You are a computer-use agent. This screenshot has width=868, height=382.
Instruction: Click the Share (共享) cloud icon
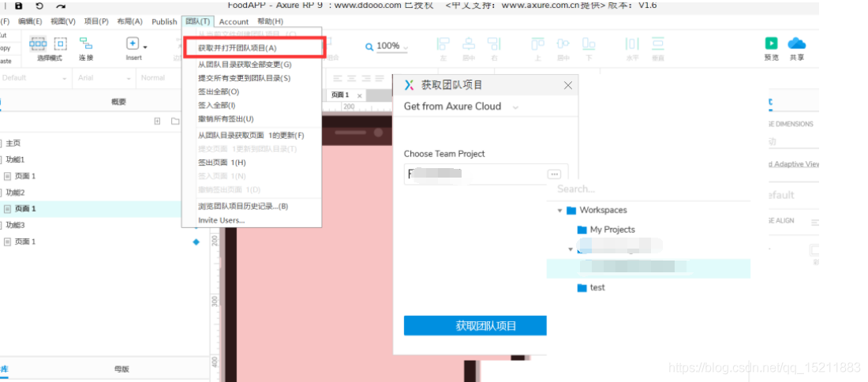pos(796,43)
